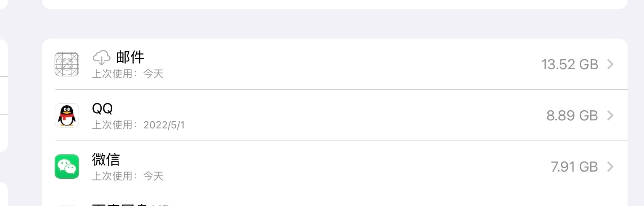The width and height of the screenshot is (644, 206).
Task: Click the white card above the app list
Action: 335,4
